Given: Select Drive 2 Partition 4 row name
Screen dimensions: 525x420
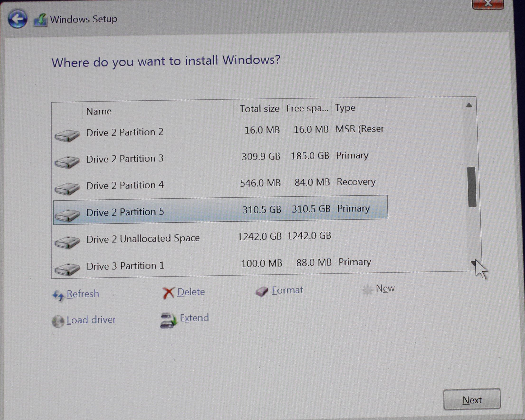Looking at the screenshot, I should [125, 186].
